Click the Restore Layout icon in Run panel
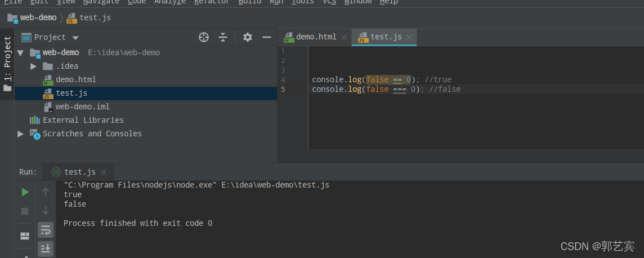Viewport: 644px width, 258px height. [25, 236]
